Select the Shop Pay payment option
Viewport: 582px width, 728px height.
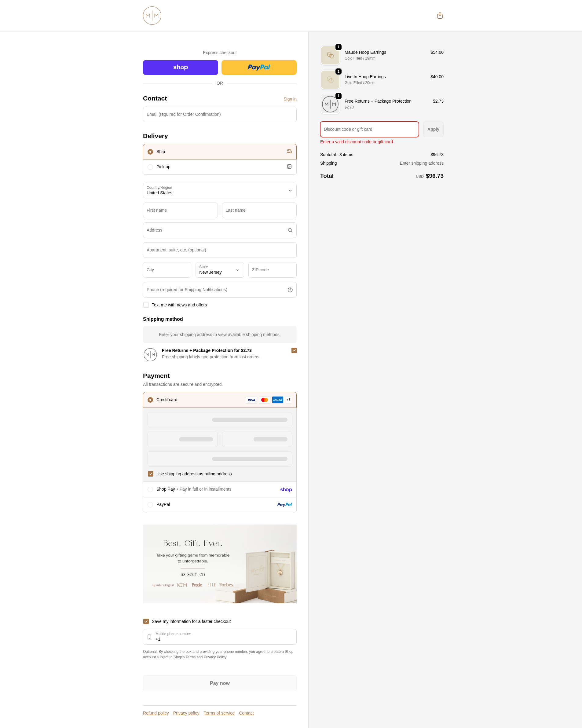click(220, 489)
